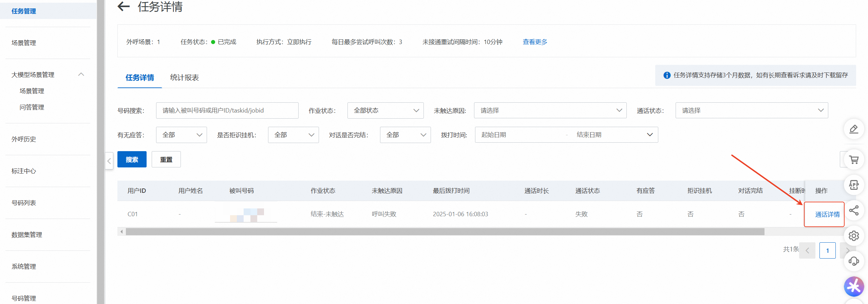Click the 结束-未触达 status cell

[x=327, y=214]
